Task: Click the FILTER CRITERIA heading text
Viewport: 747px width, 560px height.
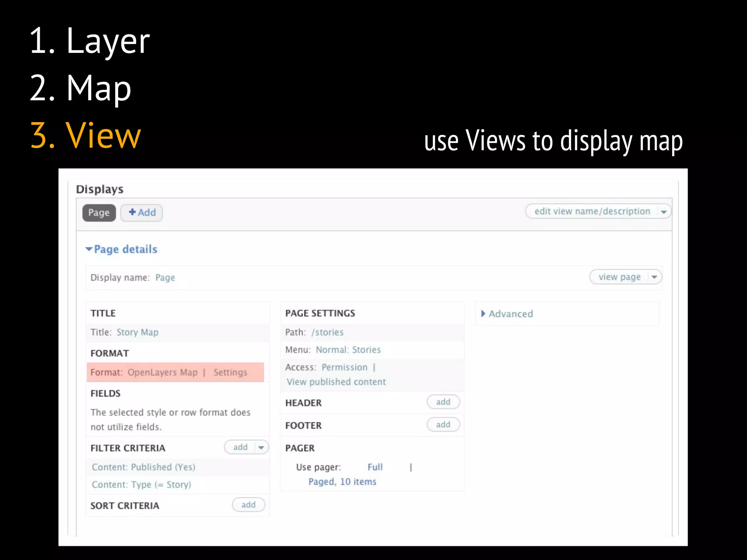Action: (x=128, y=448)
